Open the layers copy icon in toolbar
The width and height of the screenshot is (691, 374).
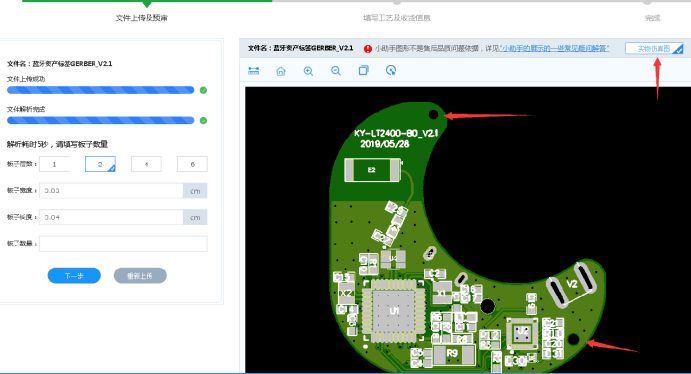tap(364, 70)
